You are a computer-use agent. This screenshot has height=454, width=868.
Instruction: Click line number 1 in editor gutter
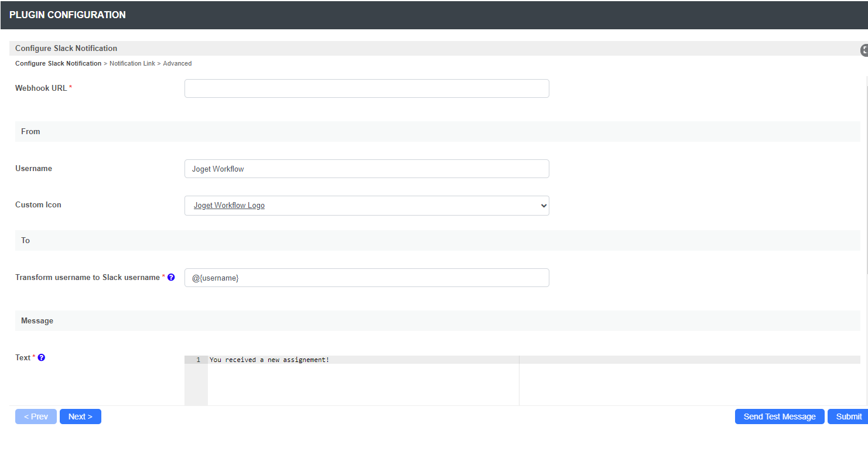[198, 360]
